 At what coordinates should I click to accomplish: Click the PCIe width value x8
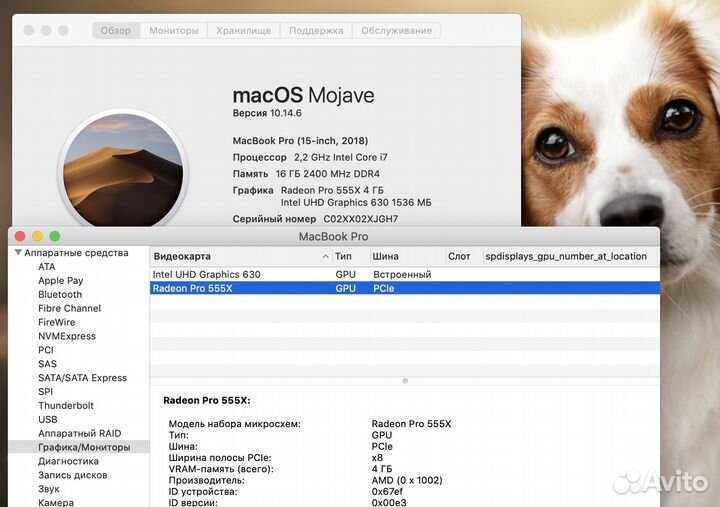[377, 458]
